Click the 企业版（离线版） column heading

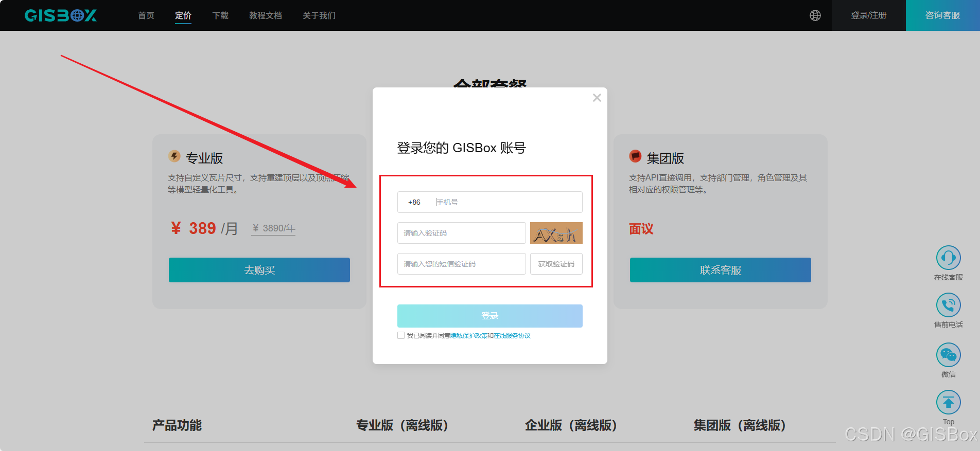[571, 425]
